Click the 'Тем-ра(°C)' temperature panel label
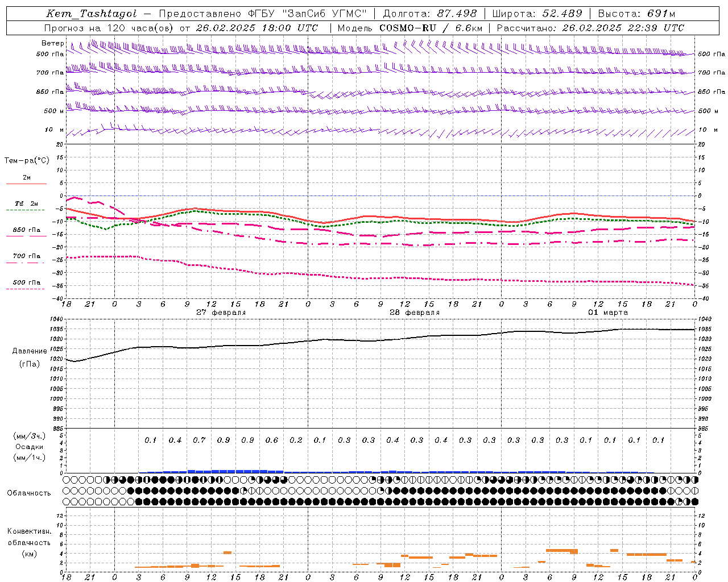The width and height of the screenshot is (728, 582). coord(27,161)
